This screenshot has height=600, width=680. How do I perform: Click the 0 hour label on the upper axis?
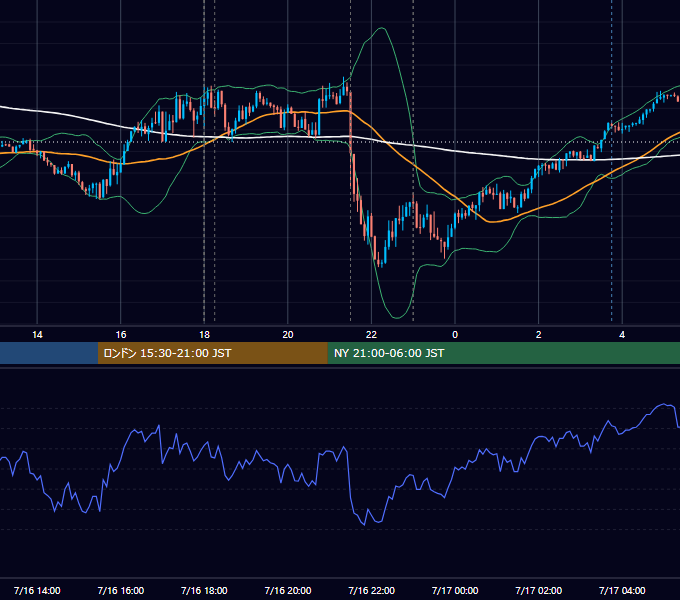[455, 335]
